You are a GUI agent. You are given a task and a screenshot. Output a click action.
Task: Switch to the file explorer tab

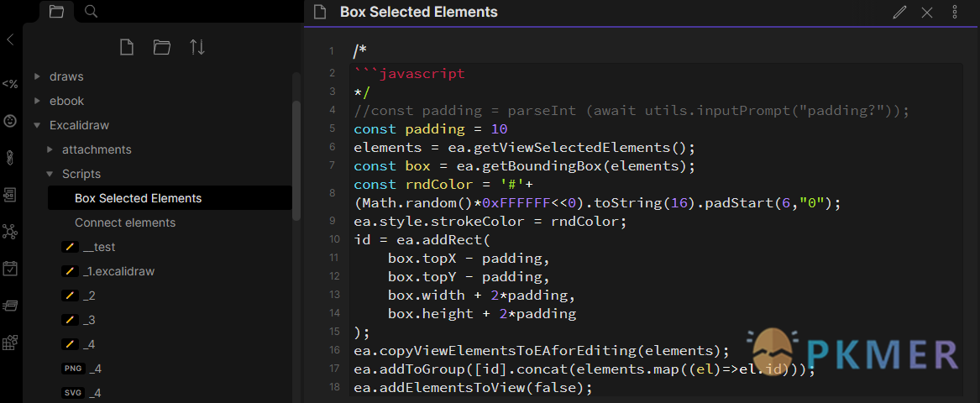point(56,11)
